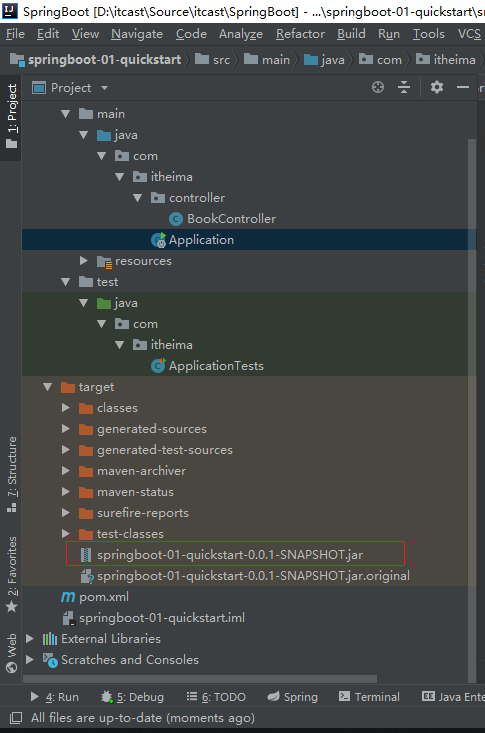Open the Edit menu
485x733 pixels.
pos(48,34)
